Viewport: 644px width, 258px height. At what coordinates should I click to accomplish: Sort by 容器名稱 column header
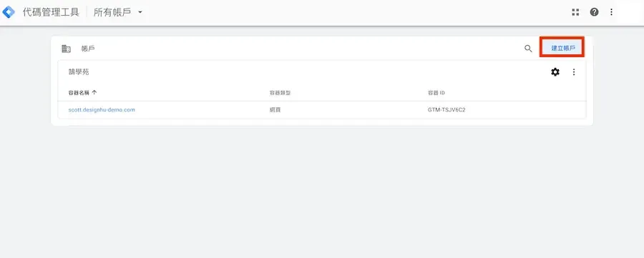pyautogui.click(x=82, y=93)
